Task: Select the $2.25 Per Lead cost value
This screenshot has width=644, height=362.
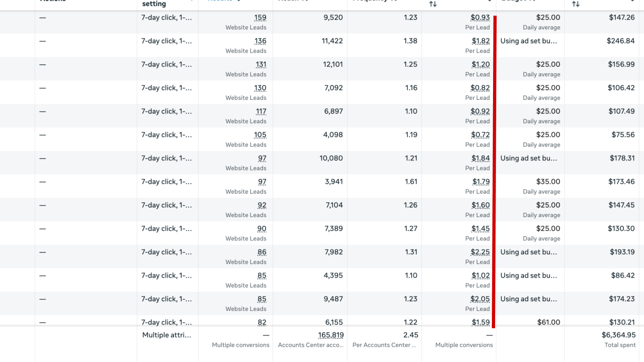Action: point(480,252)
